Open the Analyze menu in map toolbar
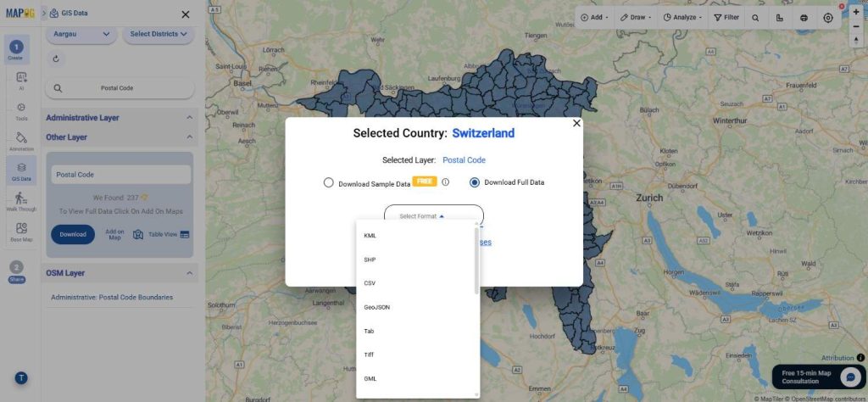868x402 pixels. (682, 18)
